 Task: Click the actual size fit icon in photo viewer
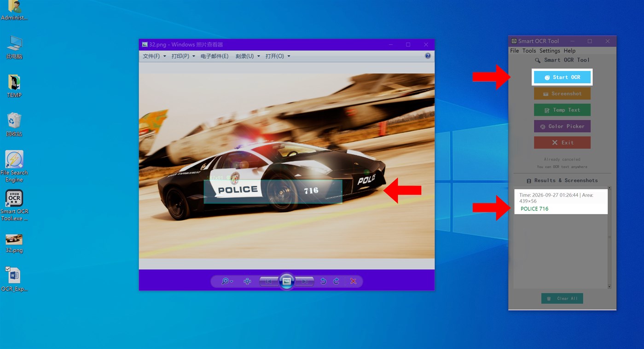pos(247,281)
